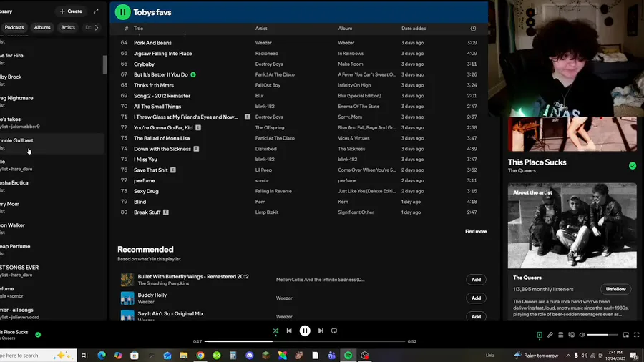
Task: Unfollow The Queers artist
Action: point(615,289)
